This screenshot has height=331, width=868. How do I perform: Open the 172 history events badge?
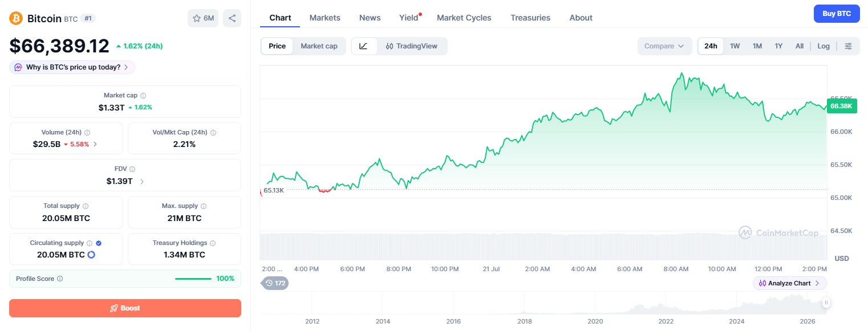coord(275,283)
